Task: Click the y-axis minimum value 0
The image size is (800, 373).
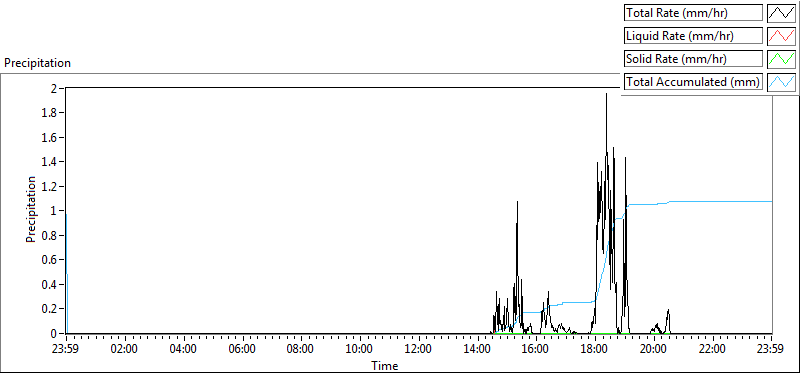Action: pyautogui.click(x=54, y=333)
